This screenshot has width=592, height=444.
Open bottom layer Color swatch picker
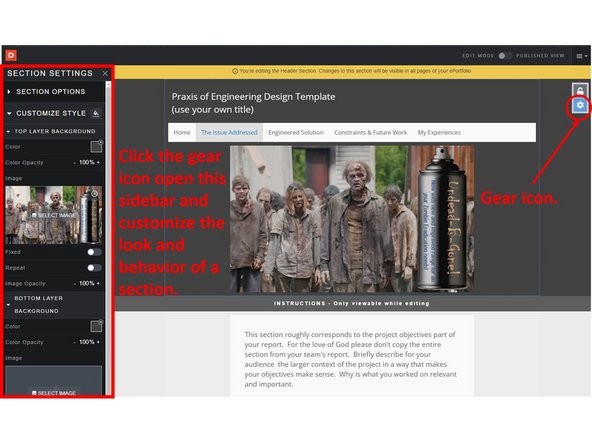[x=96, y=326]
